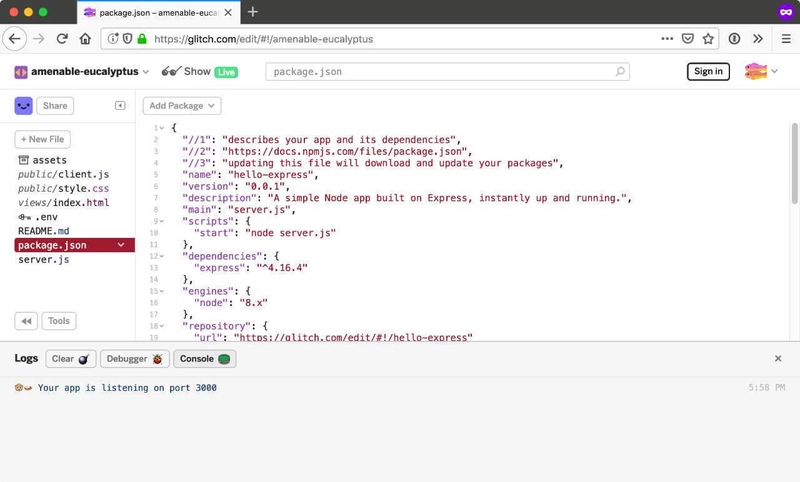
Task: Collapse the repository block at line 18
Action: coord(162,326)
